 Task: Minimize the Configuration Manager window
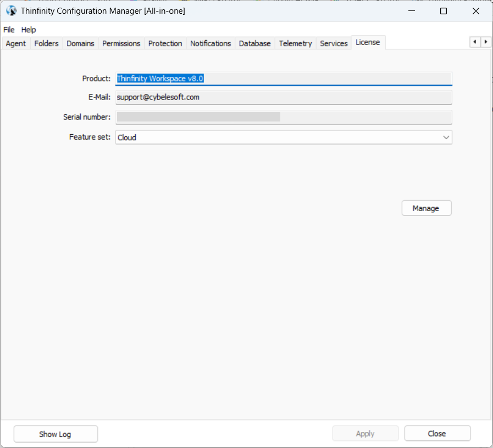pyautogui.click(x=412, y=11)
